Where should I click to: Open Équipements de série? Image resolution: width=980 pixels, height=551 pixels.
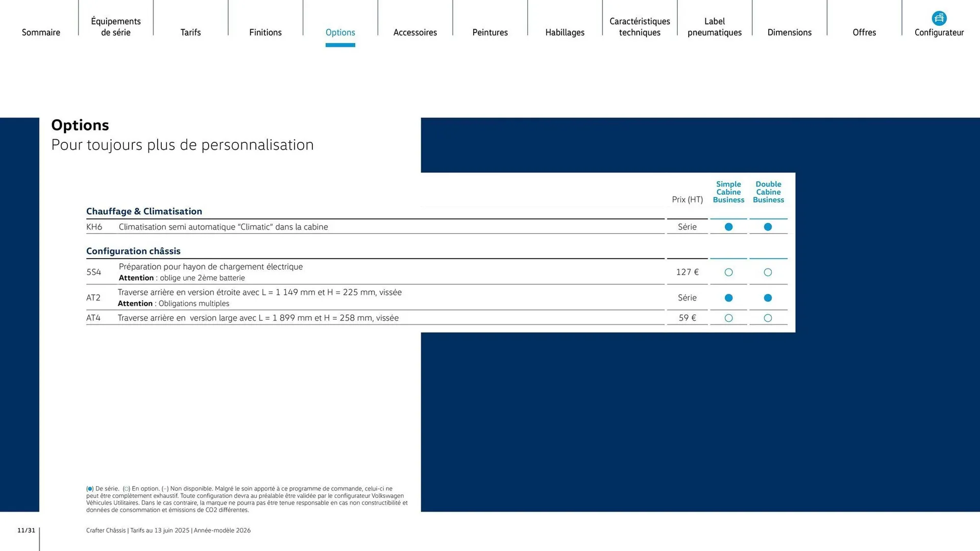[115, 27]
